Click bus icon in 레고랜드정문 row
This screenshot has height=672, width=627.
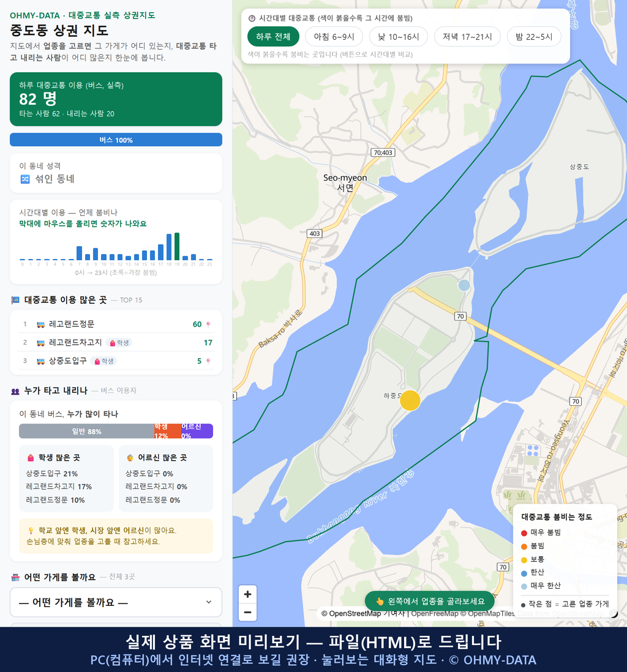tap(41, 324)
